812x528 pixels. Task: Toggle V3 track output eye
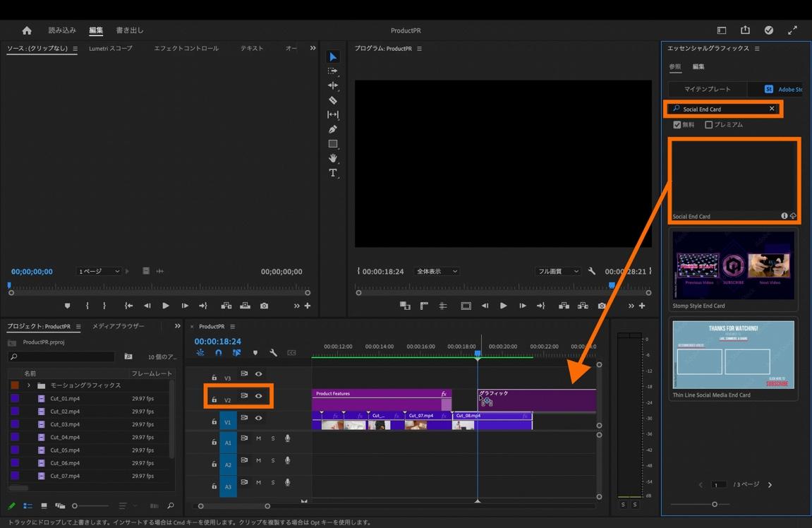click(258, 373)
